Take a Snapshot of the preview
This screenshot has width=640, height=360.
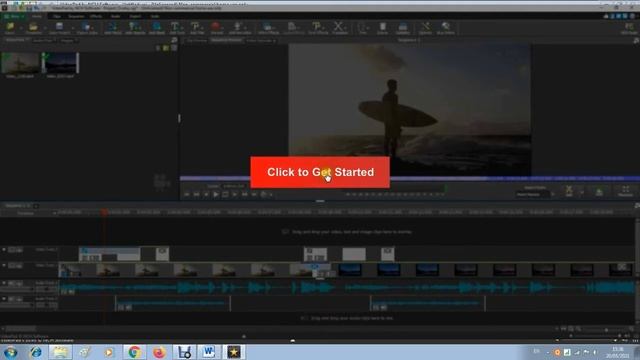[x=599, y=191]
